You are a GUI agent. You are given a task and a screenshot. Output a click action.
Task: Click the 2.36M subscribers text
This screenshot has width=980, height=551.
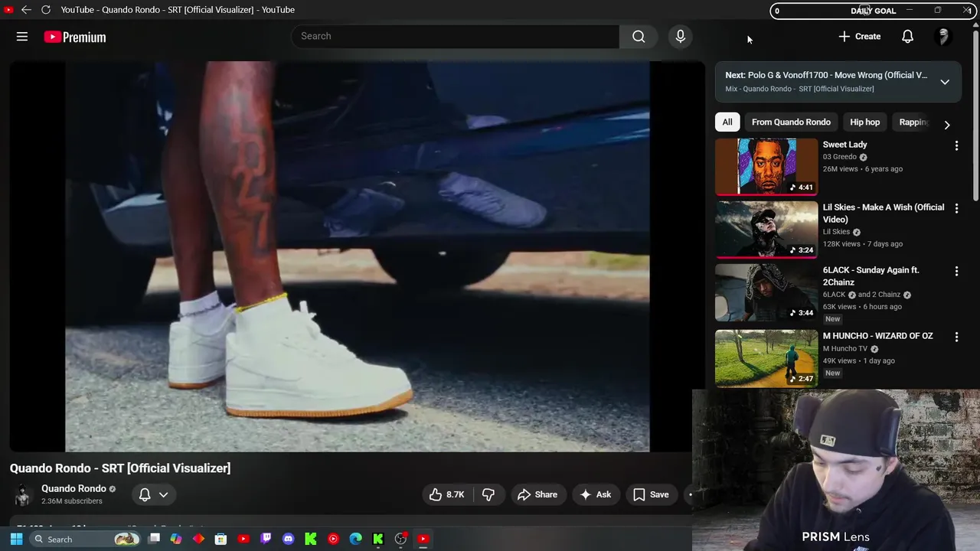(x=72, y=501)
